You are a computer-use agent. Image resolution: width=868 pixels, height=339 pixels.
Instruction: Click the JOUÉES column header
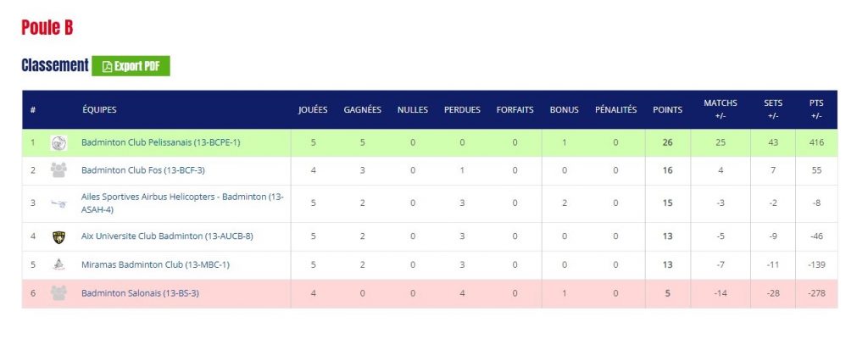click(313, 109)
